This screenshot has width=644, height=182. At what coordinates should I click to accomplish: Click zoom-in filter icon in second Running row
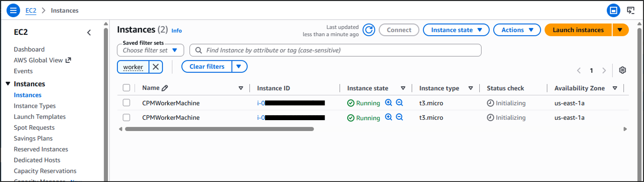pos(388,117)
